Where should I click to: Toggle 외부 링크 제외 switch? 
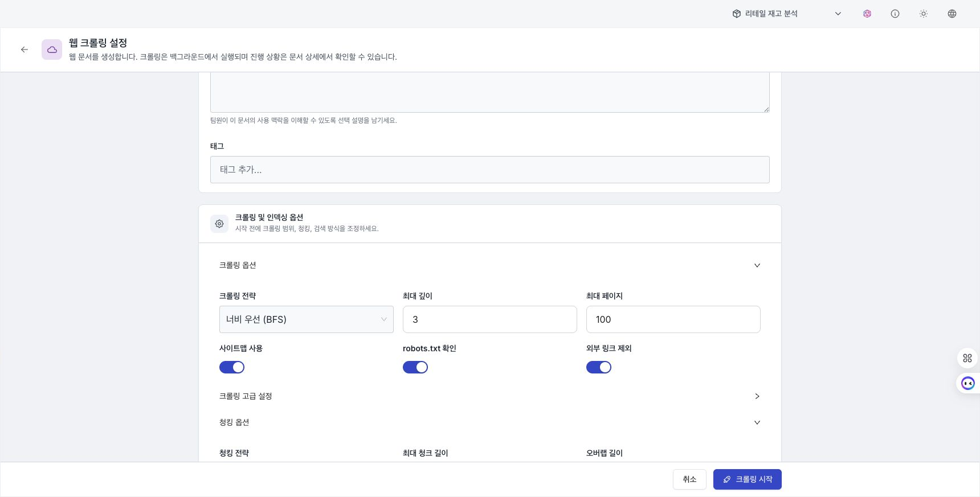tap(599, 367)
